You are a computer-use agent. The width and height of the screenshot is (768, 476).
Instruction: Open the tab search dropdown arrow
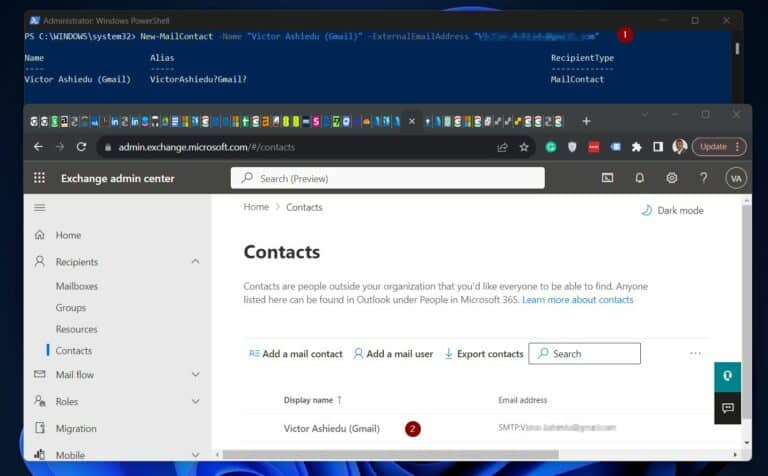pyautogui.click(x=645, y=115)
